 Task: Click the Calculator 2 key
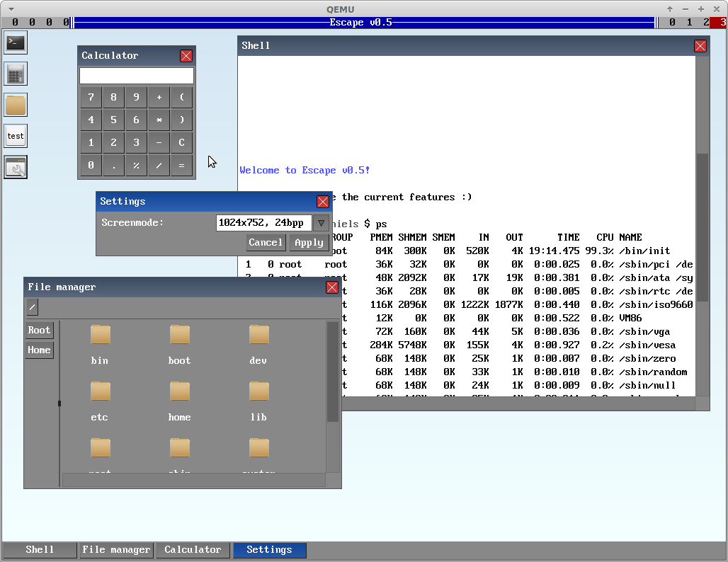114,142
